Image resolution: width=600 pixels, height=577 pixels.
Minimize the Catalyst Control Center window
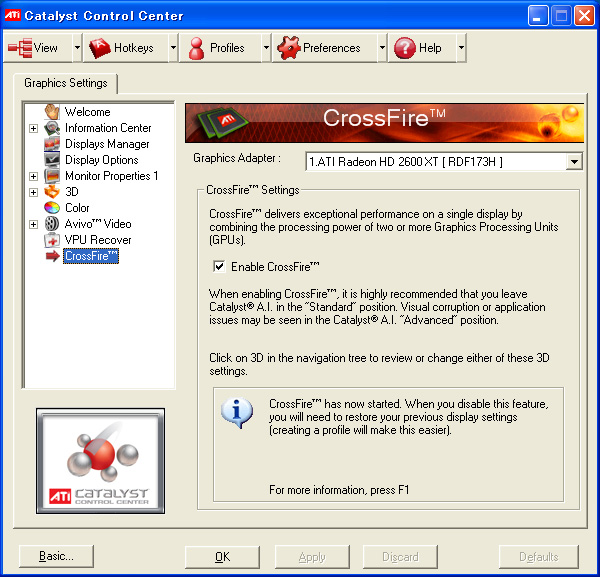click(538, 16)
